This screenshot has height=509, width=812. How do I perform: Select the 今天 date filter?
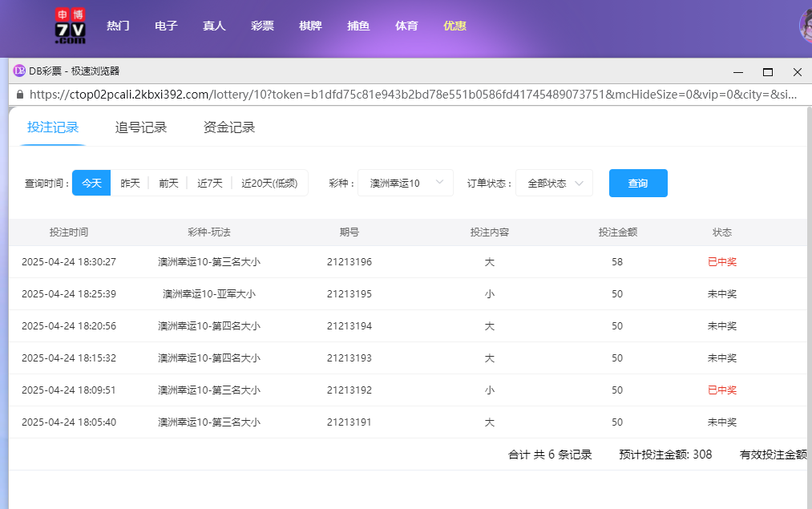point(91,183)
